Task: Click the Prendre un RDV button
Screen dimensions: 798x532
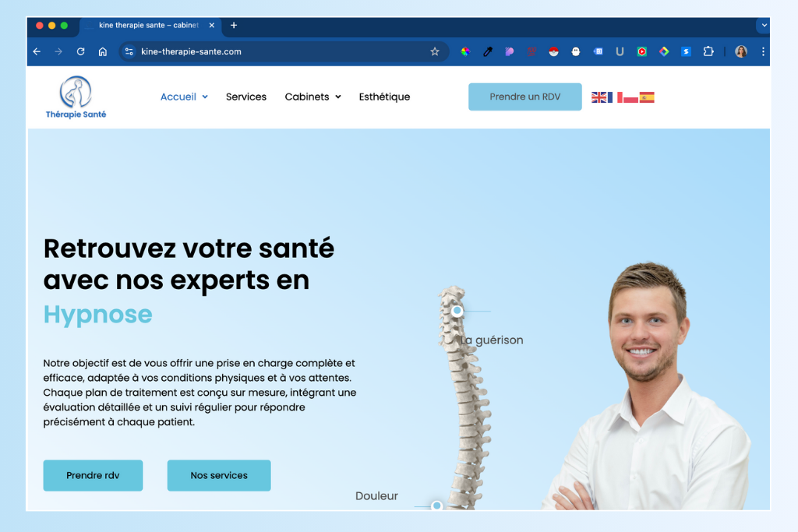Action: [x=524, y=97]
